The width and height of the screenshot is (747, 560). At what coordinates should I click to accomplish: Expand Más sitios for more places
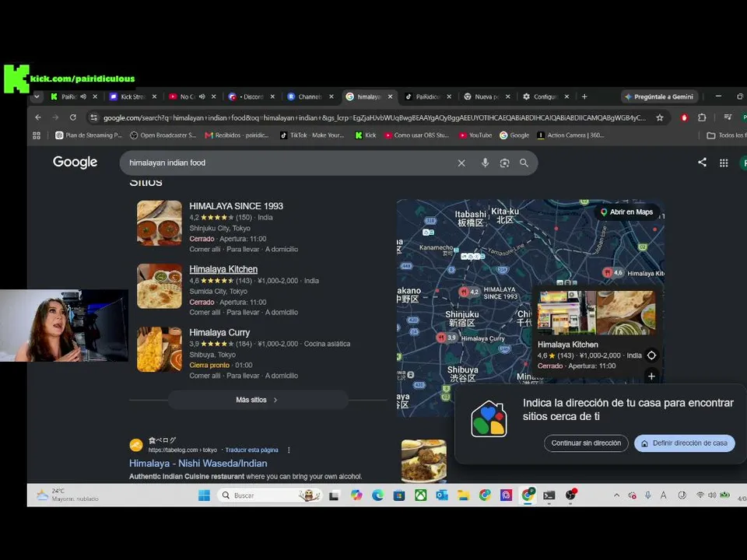pos(258,400)
